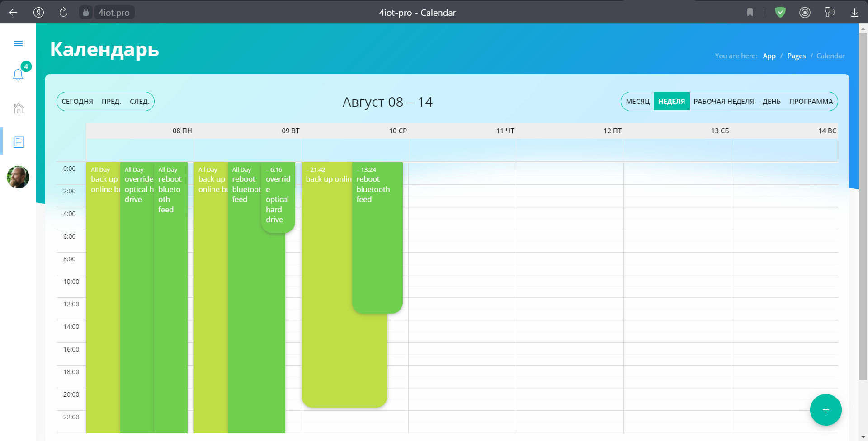This screenshot has height=441, width=868.
Task: Open the browser downloads icon
Action: pyautogui.click(x=854, y=13)
